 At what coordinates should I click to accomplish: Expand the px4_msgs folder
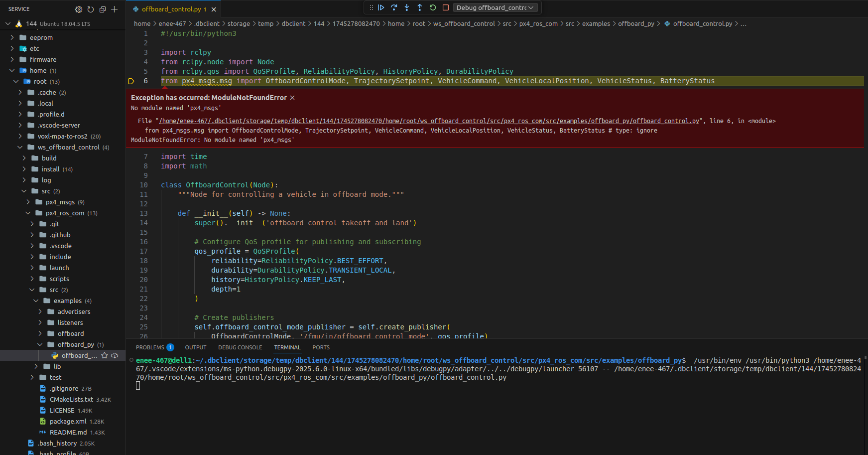pos(28,202)
